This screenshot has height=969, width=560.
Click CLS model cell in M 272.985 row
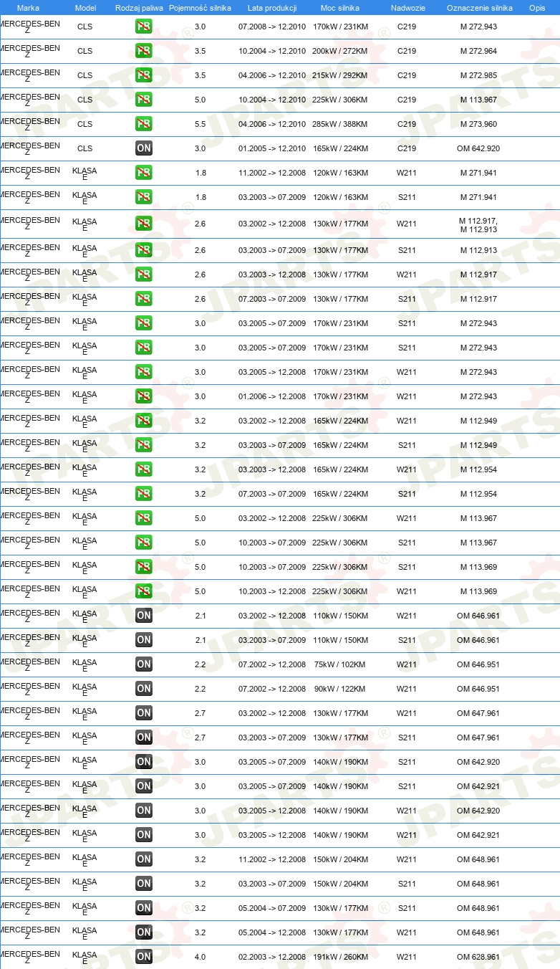coord(85,75)
